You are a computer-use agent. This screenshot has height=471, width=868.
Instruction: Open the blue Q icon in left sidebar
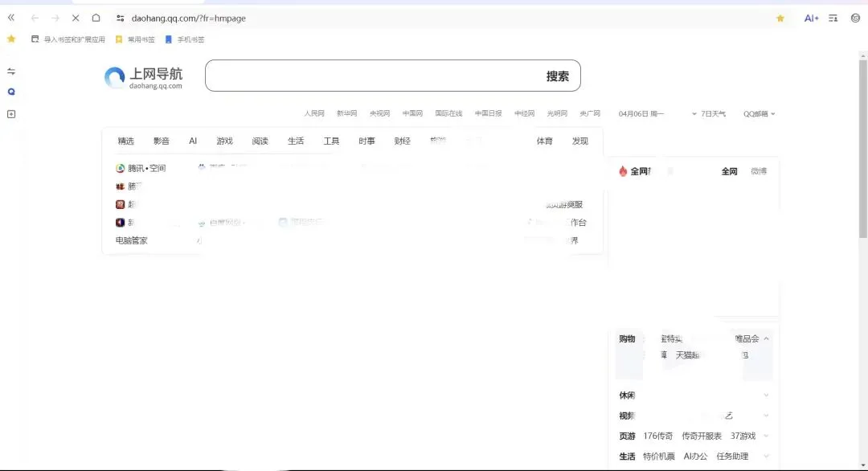pos(11,92)
